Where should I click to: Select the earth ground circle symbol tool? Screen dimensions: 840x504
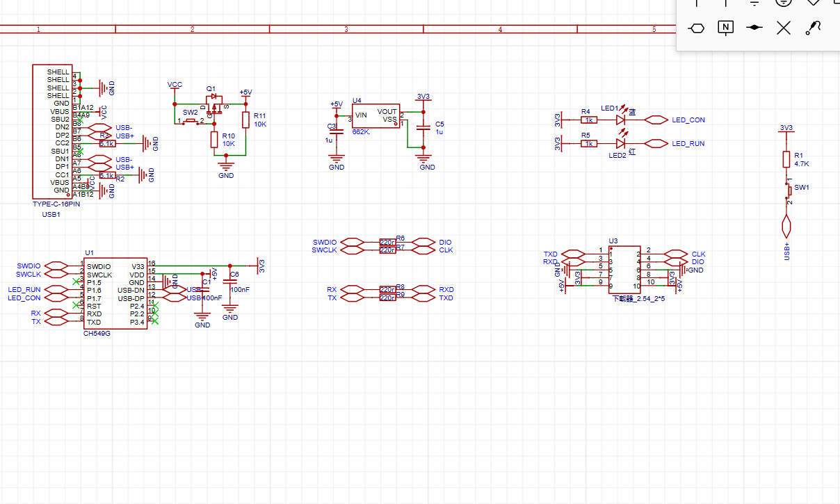(784, 3)
